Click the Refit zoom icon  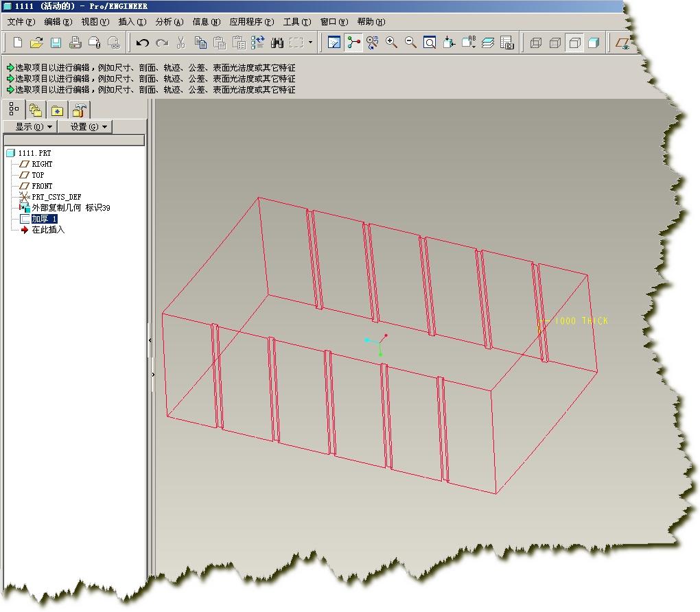click(x=430, y=43)
